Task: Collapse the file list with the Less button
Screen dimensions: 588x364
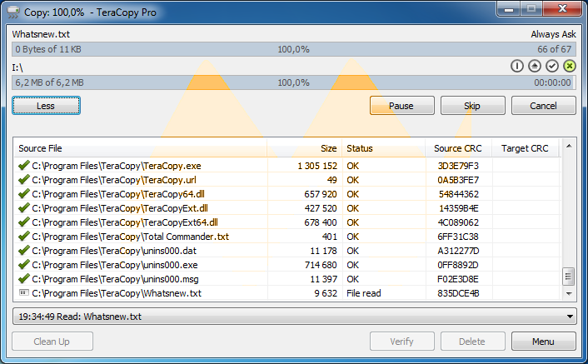Action: click(x=46, y=106)
